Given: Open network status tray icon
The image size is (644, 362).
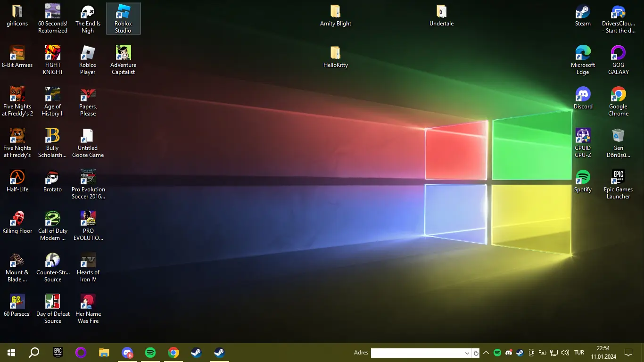Looking at the screenshot, I should tap(554, 353).
